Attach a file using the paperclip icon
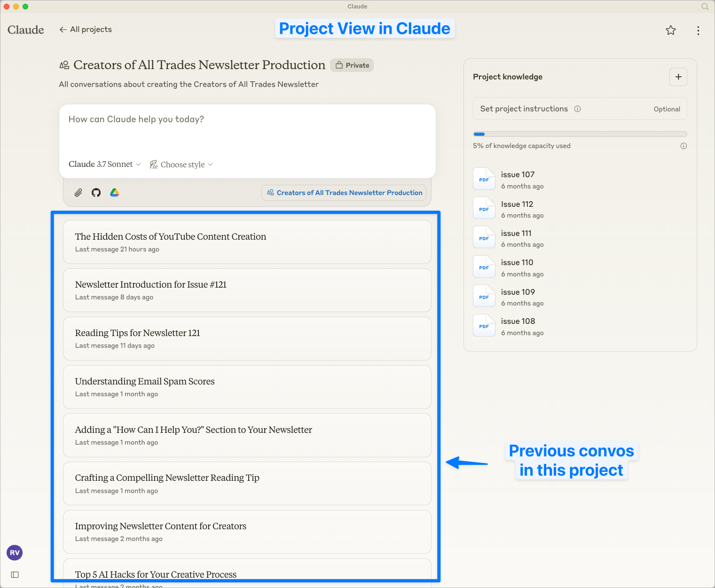Image resolution: width=715 pixels, height=588 pixels. (78, 193)
